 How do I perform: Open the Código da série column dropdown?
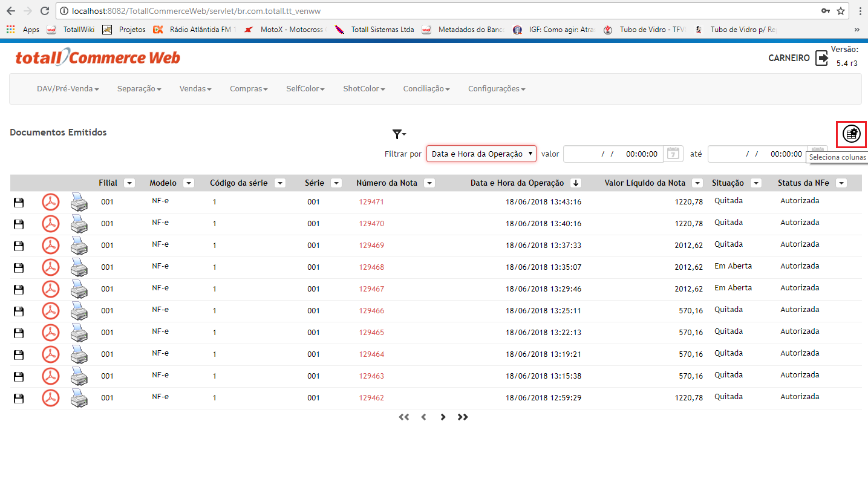coord(279,183)
